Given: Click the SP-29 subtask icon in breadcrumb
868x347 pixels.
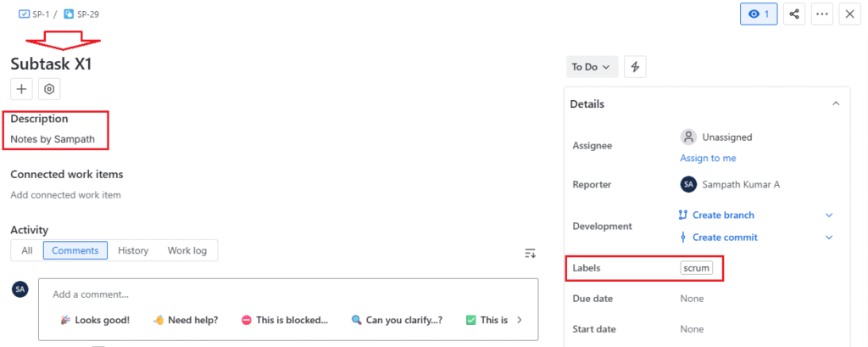Looking at the screenshot, I should [x=69, y=14].
